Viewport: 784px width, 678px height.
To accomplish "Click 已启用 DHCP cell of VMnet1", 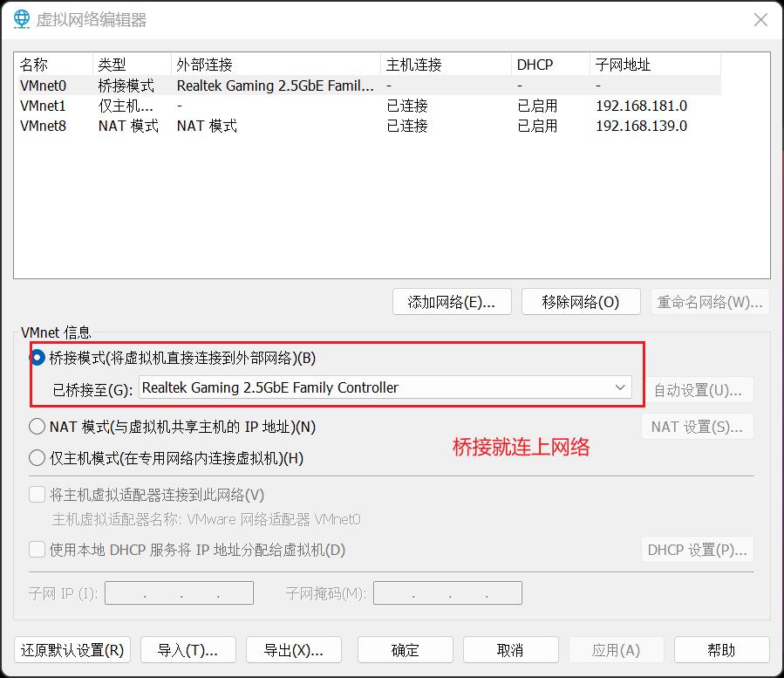I will (x=537, y=106).
